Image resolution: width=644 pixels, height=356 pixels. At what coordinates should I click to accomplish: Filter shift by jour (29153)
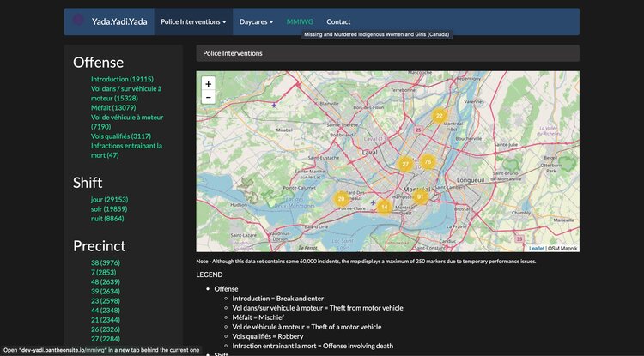pyautogui.click(x=110, y=199)
